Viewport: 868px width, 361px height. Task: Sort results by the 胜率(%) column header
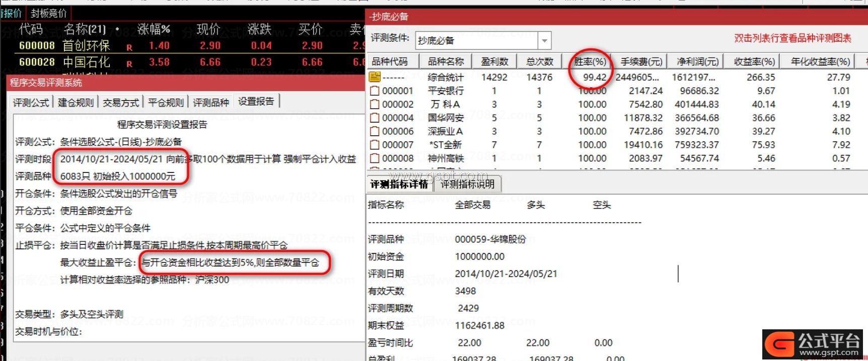pyautogui.click(x=590, y=61)
